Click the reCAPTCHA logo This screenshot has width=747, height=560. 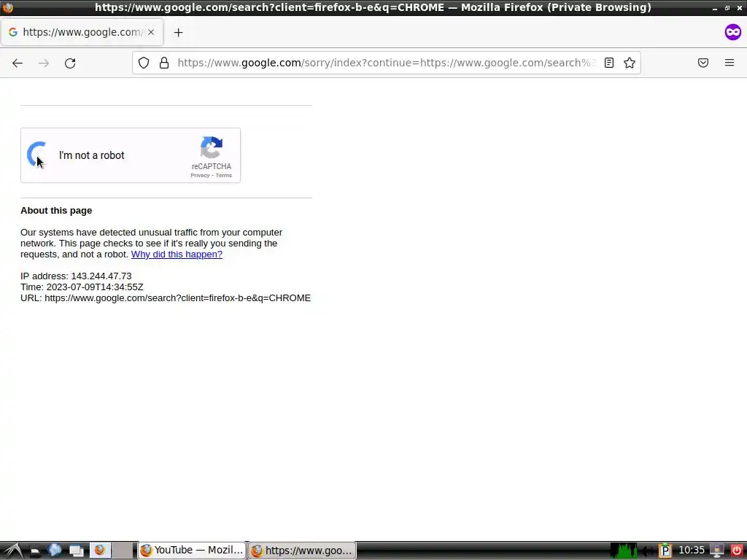[x=212, y=147]
